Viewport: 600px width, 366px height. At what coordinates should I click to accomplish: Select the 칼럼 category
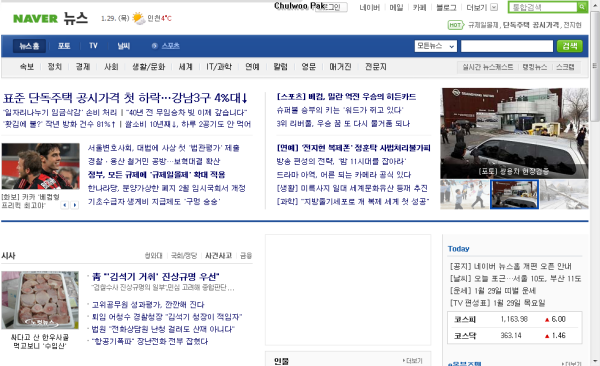(x=280, y=67)
